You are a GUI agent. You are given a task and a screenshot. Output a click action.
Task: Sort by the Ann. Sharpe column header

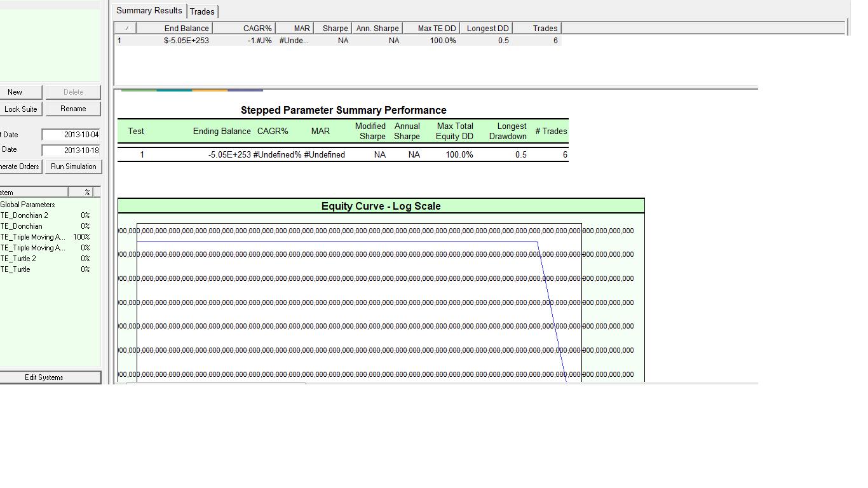pos(377,29)
